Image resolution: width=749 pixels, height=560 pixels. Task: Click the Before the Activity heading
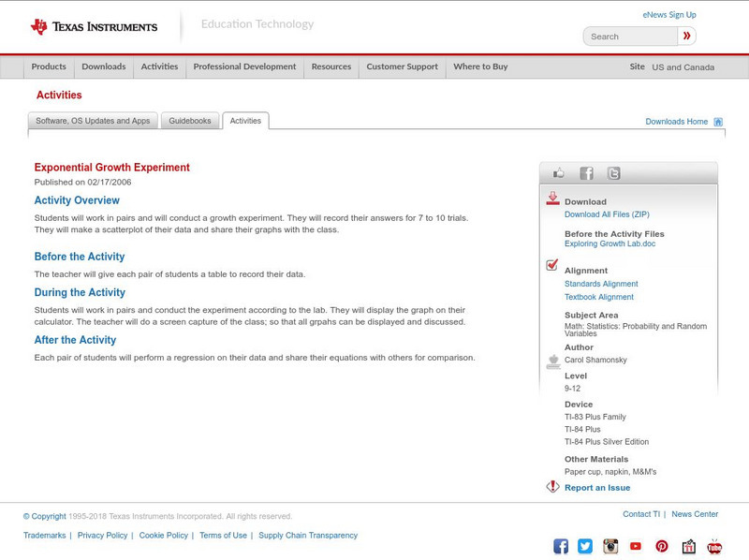click(80, 257)
